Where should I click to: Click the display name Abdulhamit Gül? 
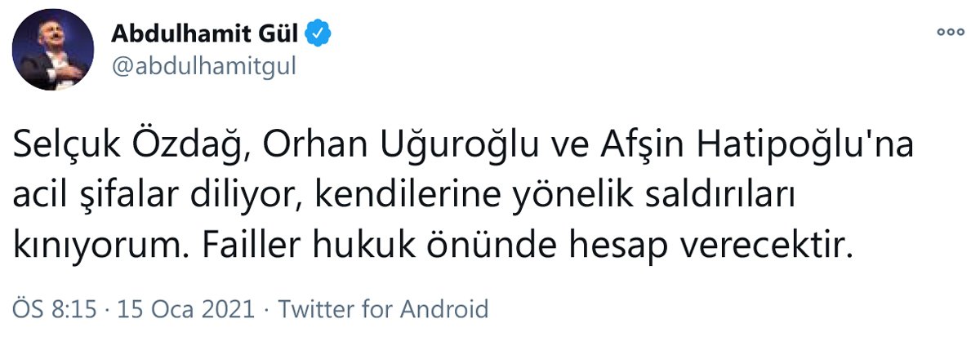click(x=206, y=34)
